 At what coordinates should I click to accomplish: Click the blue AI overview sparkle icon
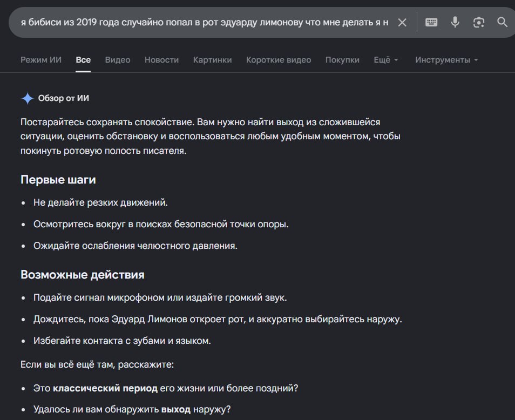click(x=28, y=98)
